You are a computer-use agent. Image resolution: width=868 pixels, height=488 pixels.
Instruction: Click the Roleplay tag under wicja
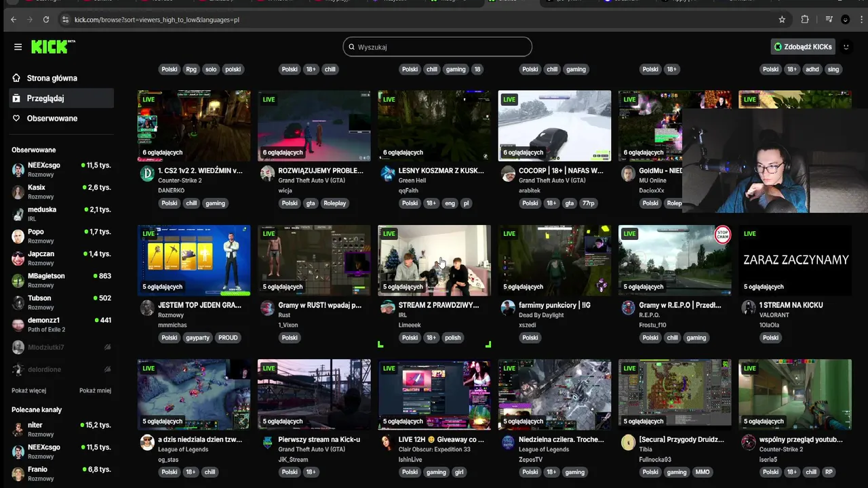335,203
